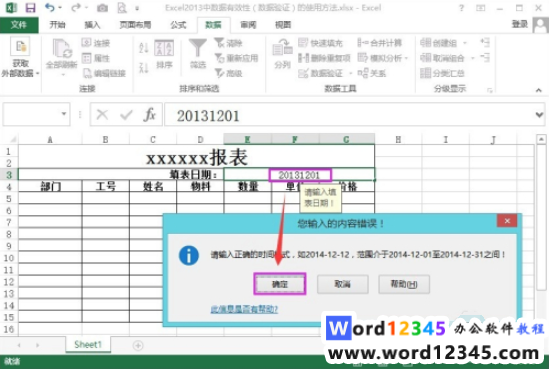The image size is (549, 369).
Task: Click the Insert Function fx button
Action: click(x=150, y=114)
